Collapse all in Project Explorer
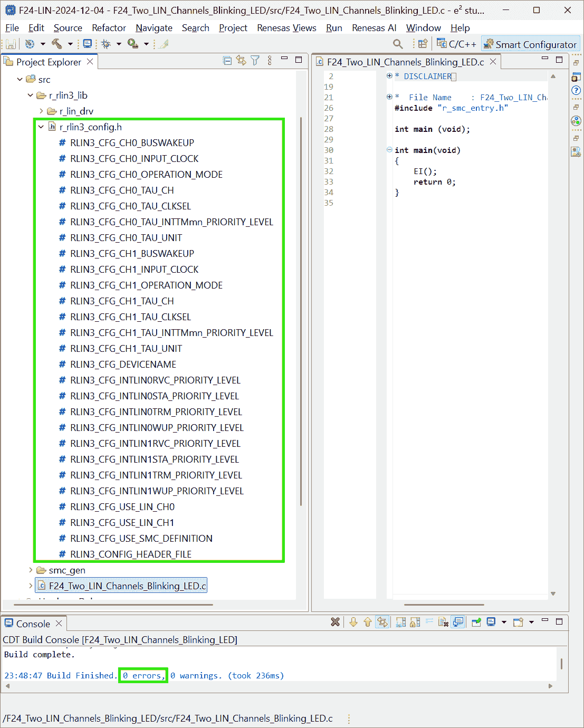 click(x=227, y=61)
